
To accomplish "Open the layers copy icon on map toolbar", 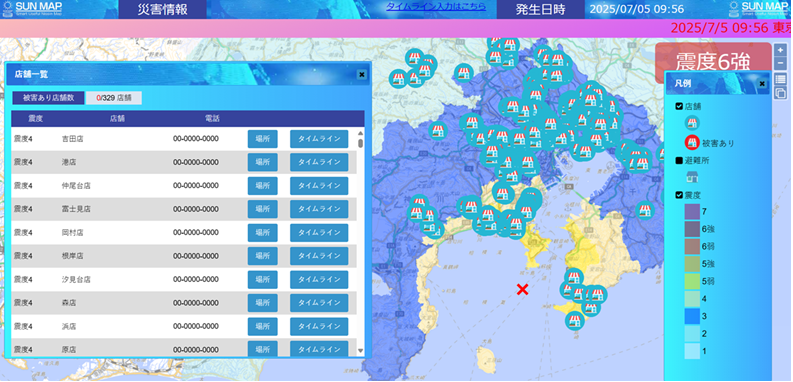I will pyautogui.click(x=780, y=93).
